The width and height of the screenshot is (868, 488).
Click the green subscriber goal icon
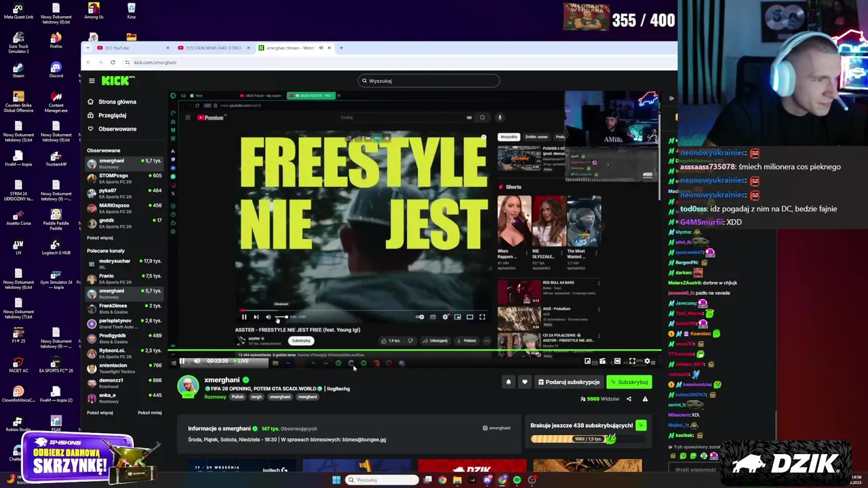[x=641, y=426]
